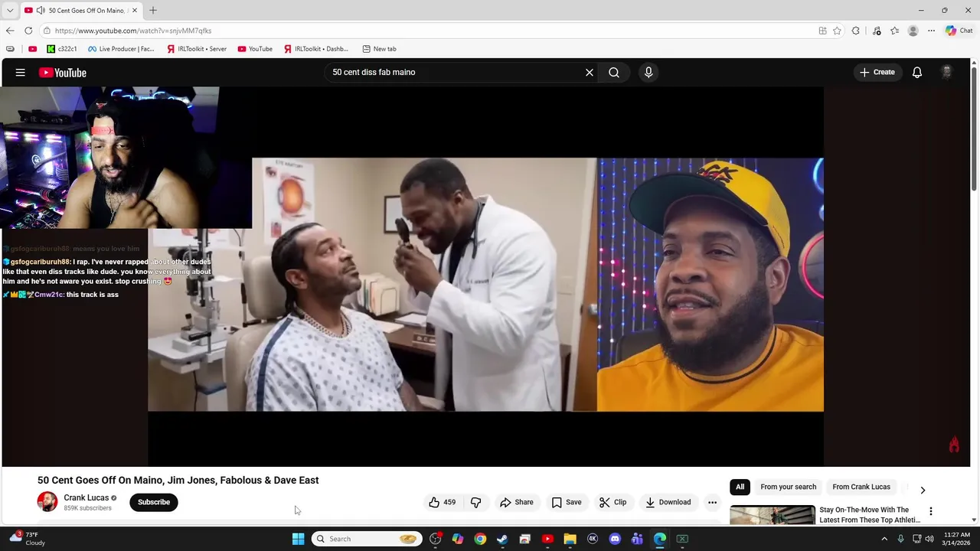Image resolution: width=980 pixels, height=551 pixels.
Task: Run search with the magnifier button
Action: tap(614, 73)
